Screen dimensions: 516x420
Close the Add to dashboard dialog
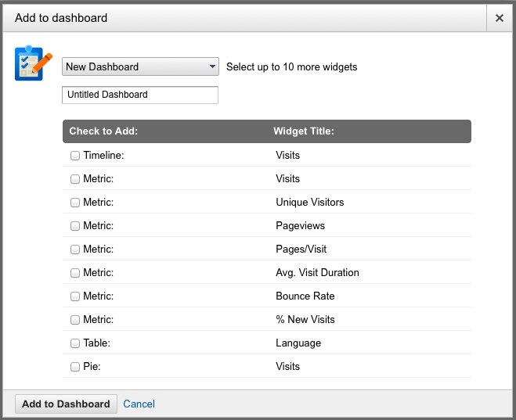[499, 18]
